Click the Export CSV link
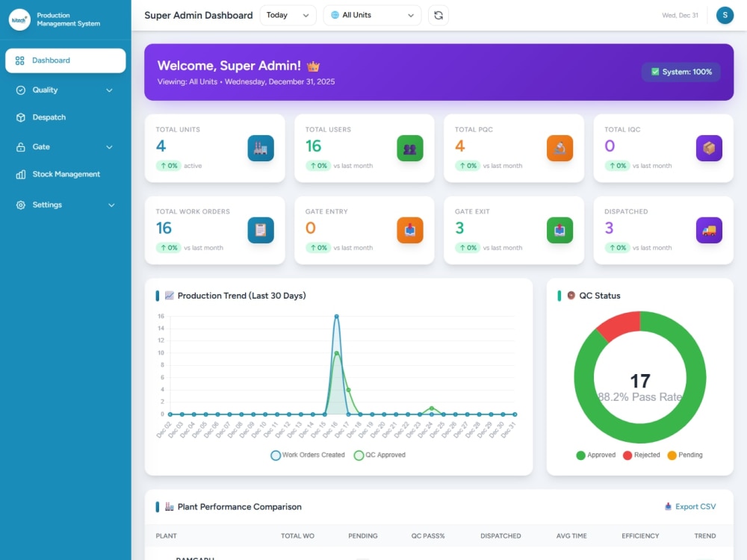The image size is (747, 560). click(690, 507)
